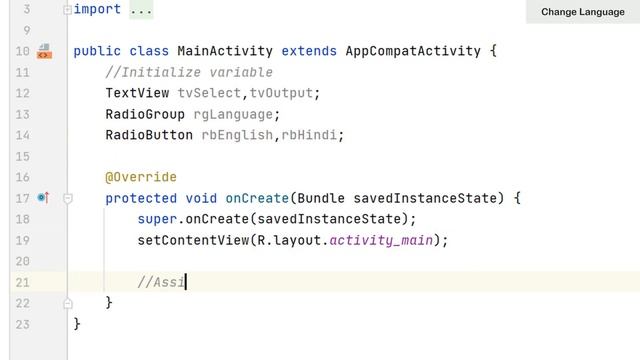Image resolution: width=640 pixels, height=360 pixels.
Task: Click the @Override annotation
Action: 141,177
